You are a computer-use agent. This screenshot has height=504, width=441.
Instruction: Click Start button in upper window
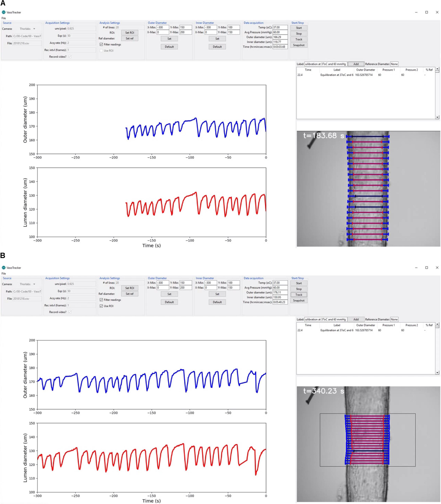coord(299,28)
